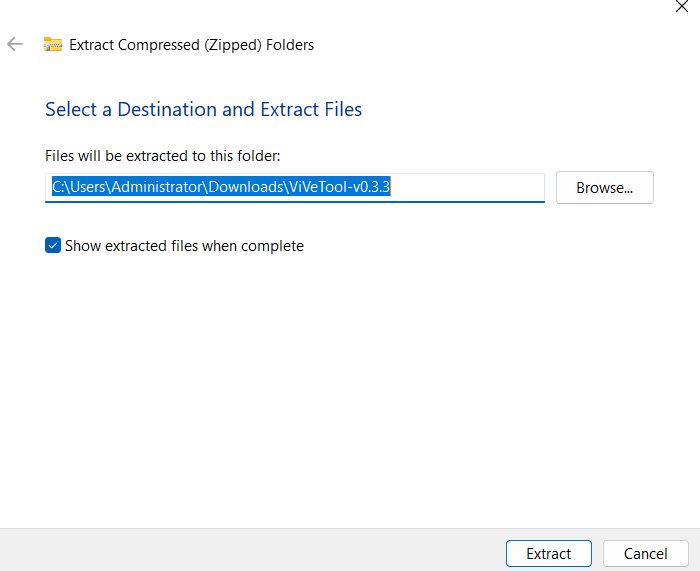Cancel the extraction wizard
Viewport: 700px width, 571px height.
(x=645, y=554)
